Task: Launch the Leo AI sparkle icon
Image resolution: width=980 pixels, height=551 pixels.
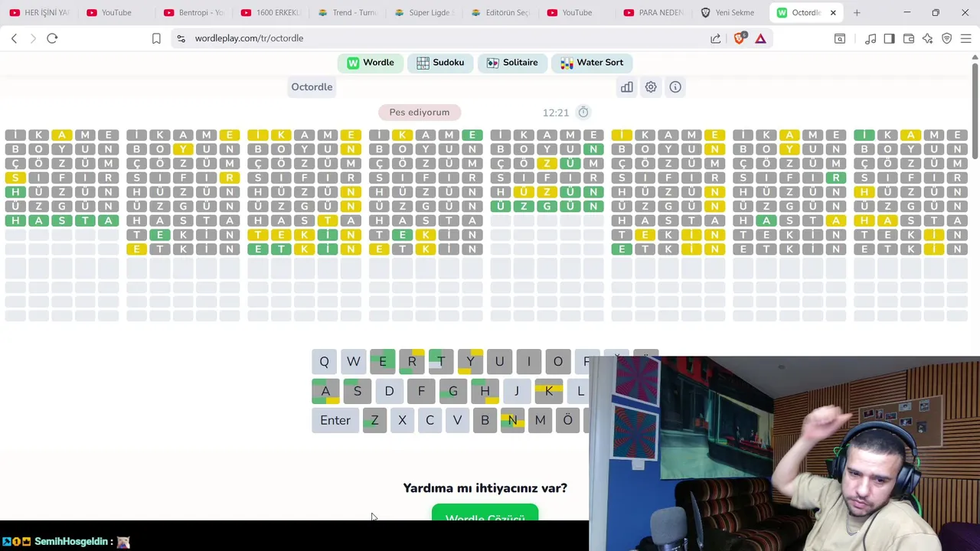Action: pyautogui.click(x=928, y=38)
